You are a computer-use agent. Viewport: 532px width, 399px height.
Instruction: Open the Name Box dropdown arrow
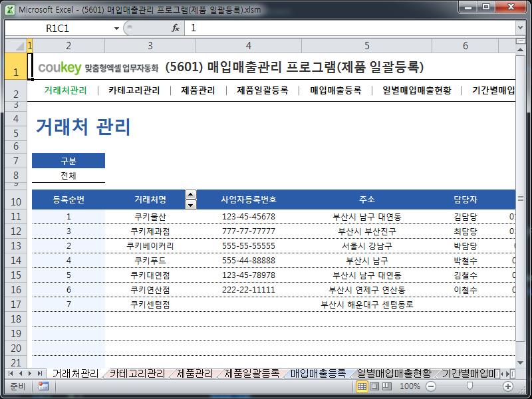click(116, 28)
